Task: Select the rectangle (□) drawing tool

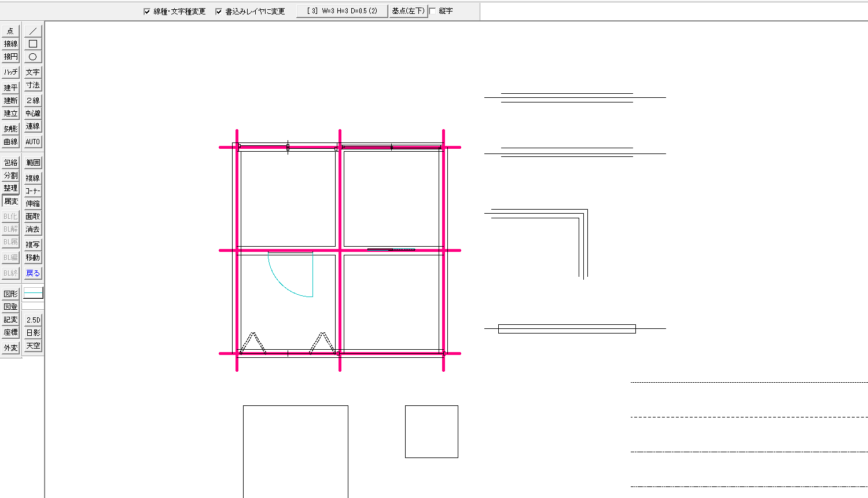Action: pyautogui.click(x=33, y=43)
